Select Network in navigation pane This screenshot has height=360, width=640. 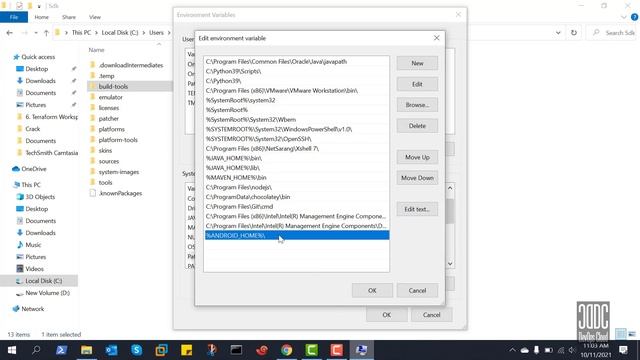[x=32, y=309]
